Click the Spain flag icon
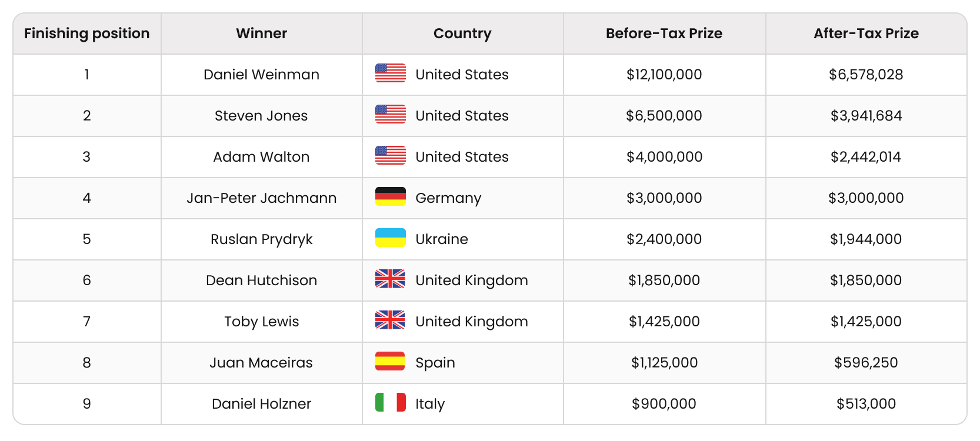The width and height of the screenshot is (980, 441). [391, 362]
